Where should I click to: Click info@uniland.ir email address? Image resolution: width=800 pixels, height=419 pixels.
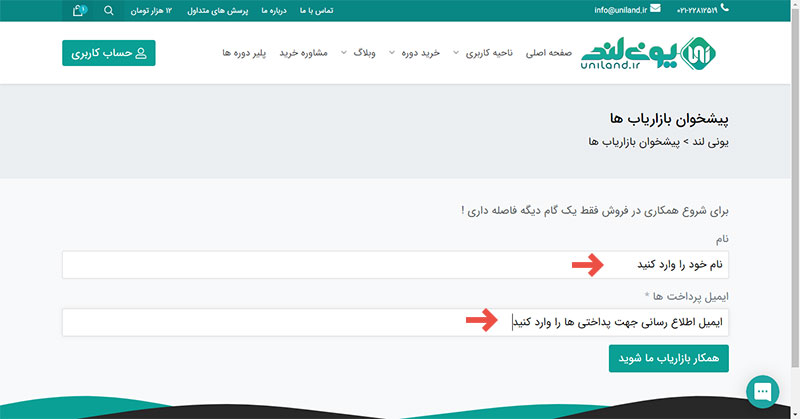point(620,10)
